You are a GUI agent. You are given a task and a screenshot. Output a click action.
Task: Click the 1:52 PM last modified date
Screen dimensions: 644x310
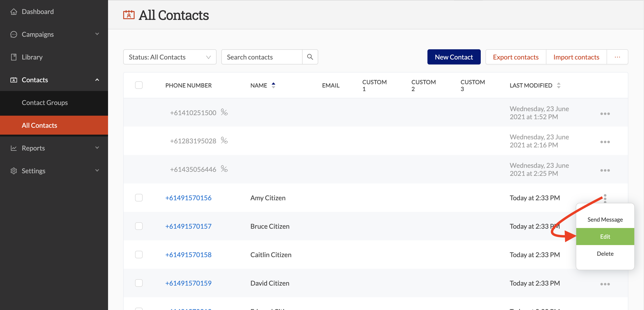[539, 113]
